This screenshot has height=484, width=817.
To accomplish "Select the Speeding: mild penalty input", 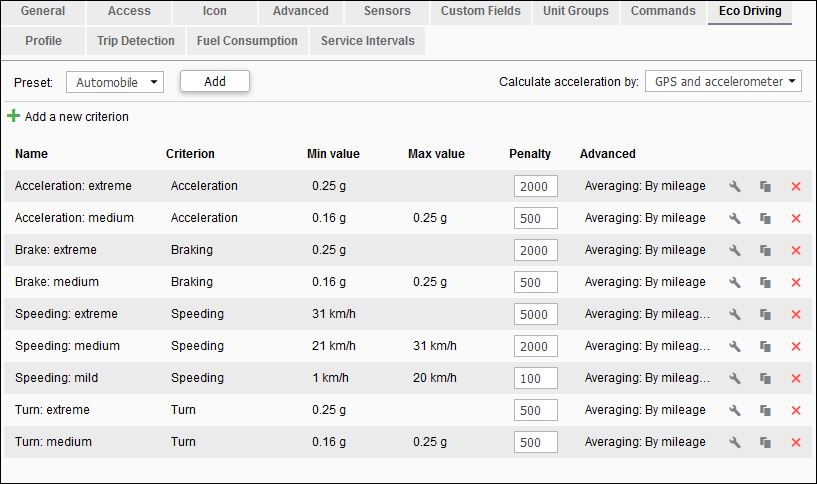I will coord(532,378).
